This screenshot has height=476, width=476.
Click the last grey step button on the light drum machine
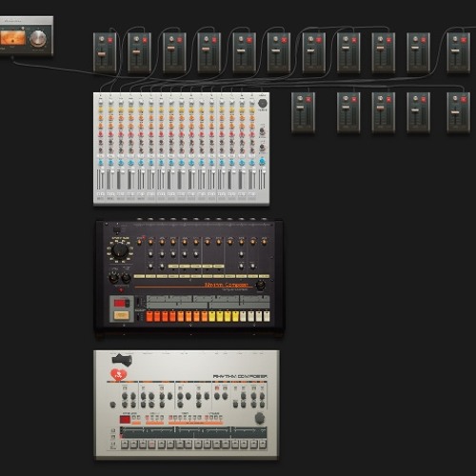coord(263,445)
